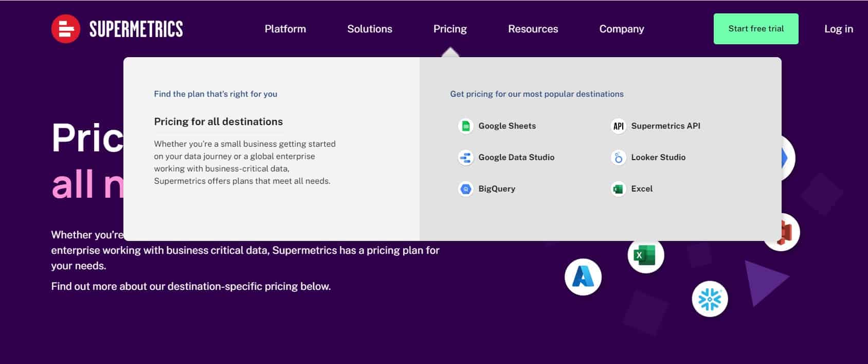
Task: Open the Resources menu
Action: [x=533, y=29]
